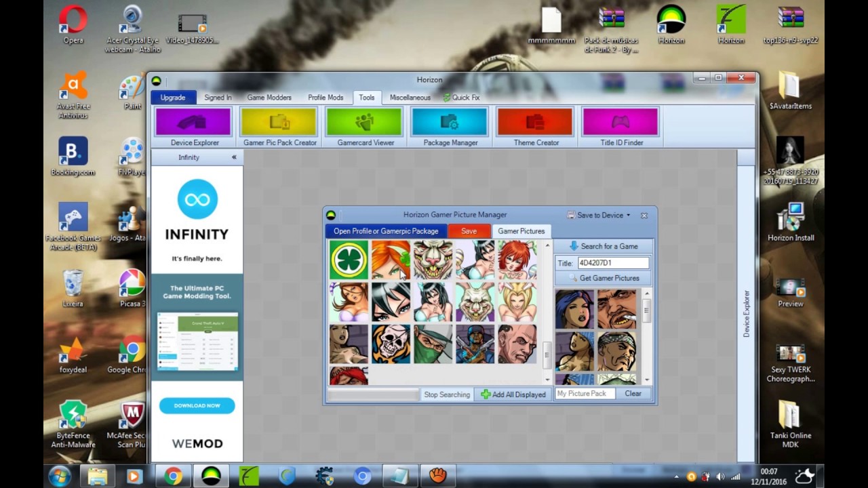Pick the blue-haired woman picture in pack list
Image resolution: width=868 pixels, height=488 pixels.
click(x=574, y=309)
